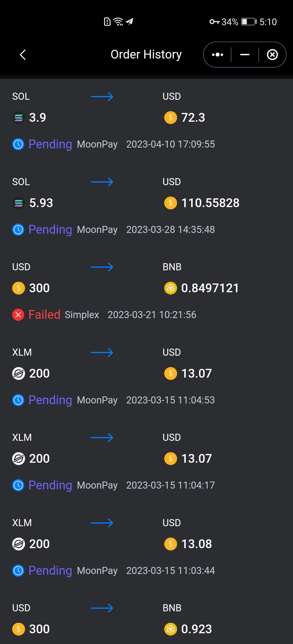
Task: Open the three-dot more options menu
Action: click(x=218, y=55)
